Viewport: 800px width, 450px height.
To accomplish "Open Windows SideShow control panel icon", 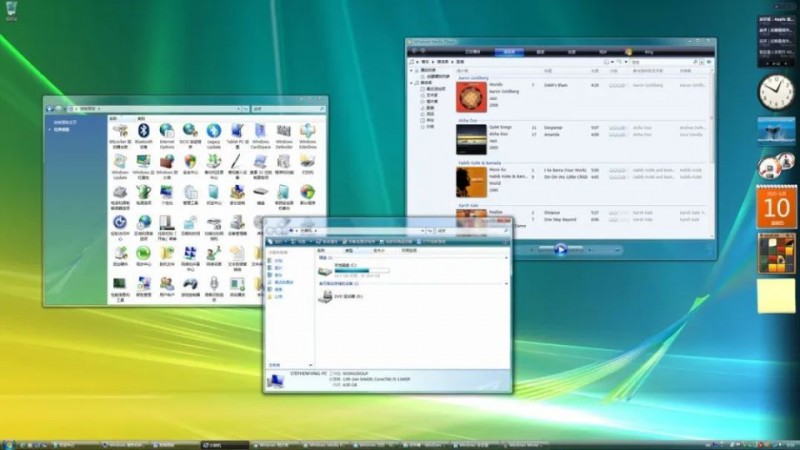I will 308,132.
